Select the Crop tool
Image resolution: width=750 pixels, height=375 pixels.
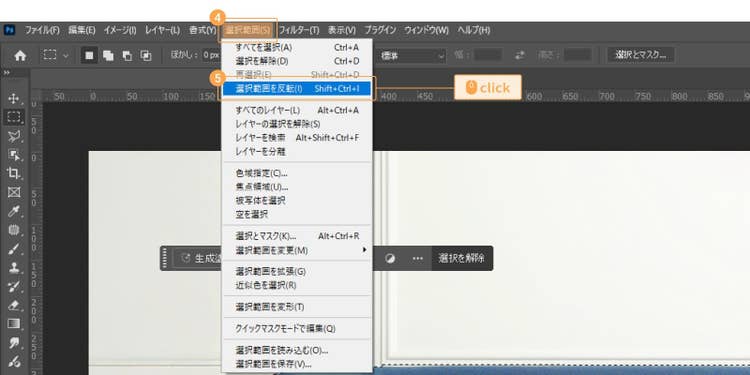[x=14, y=173]
